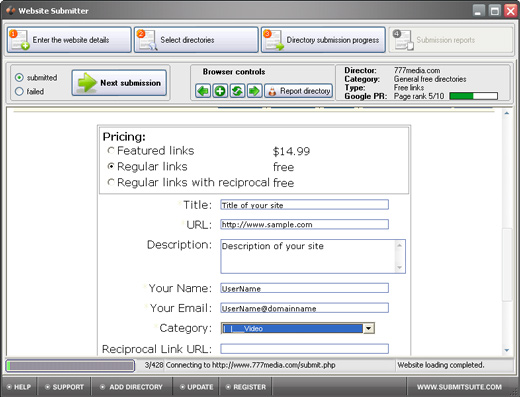
Task: Click the Your Email input field
Action: (304, 308)
